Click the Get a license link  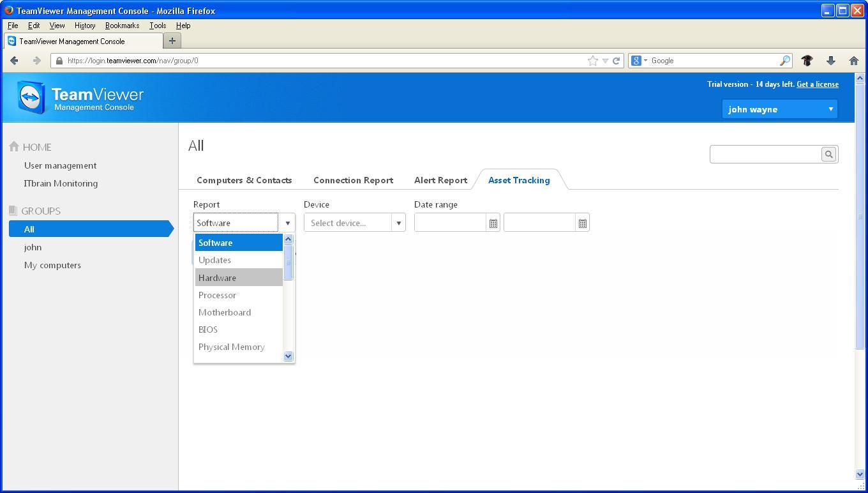click(818, 84)
